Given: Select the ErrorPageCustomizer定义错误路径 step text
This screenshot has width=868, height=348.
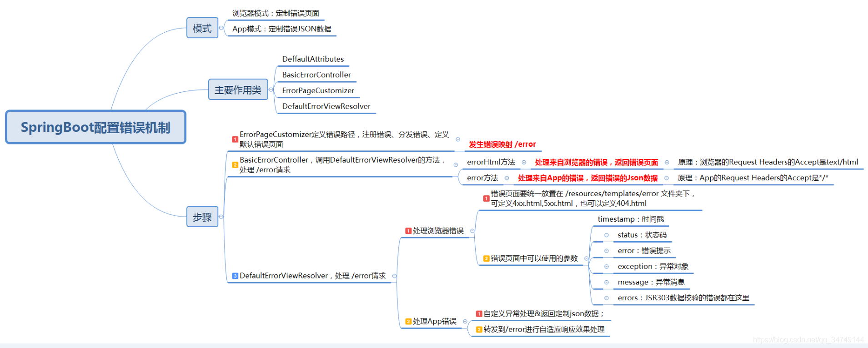Looking at the screenshot, I should [x=344, y=139].
